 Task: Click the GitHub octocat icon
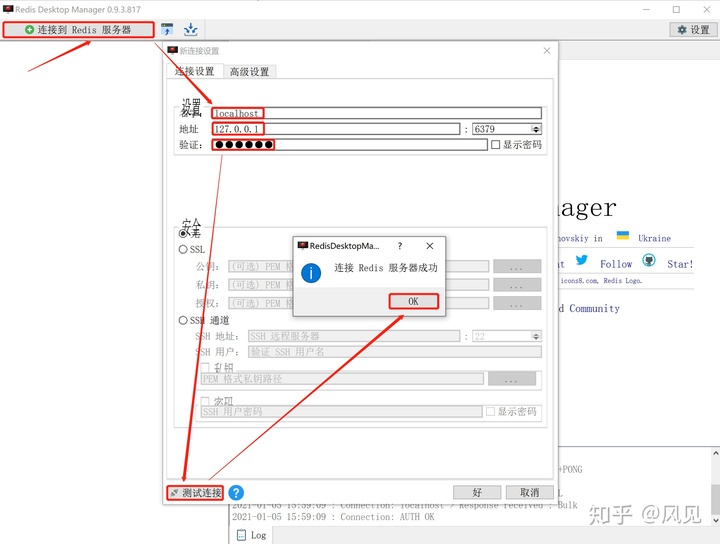click(x=649, y=260)
